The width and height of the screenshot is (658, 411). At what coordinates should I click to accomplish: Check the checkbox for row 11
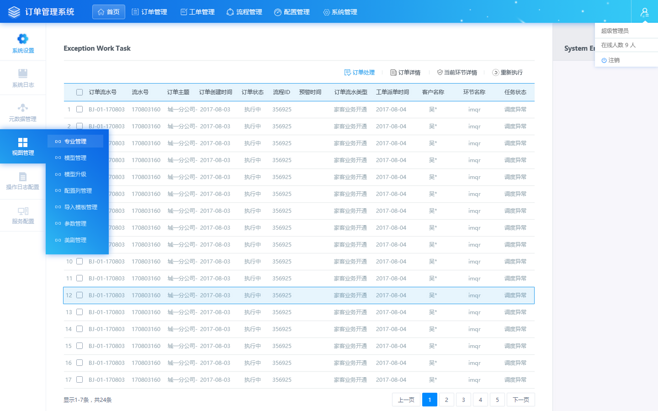coord(79,278)
